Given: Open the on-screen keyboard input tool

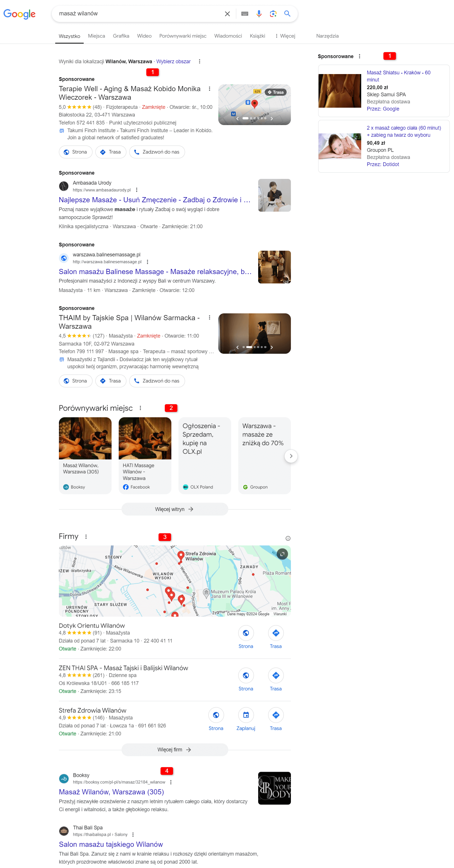Looking at the screenshot, I should coord(245,14).
